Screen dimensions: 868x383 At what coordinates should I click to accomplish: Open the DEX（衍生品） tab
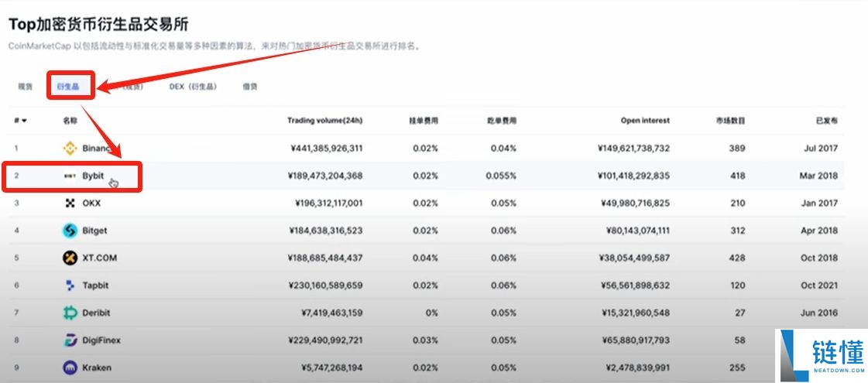tap(194, 87)
